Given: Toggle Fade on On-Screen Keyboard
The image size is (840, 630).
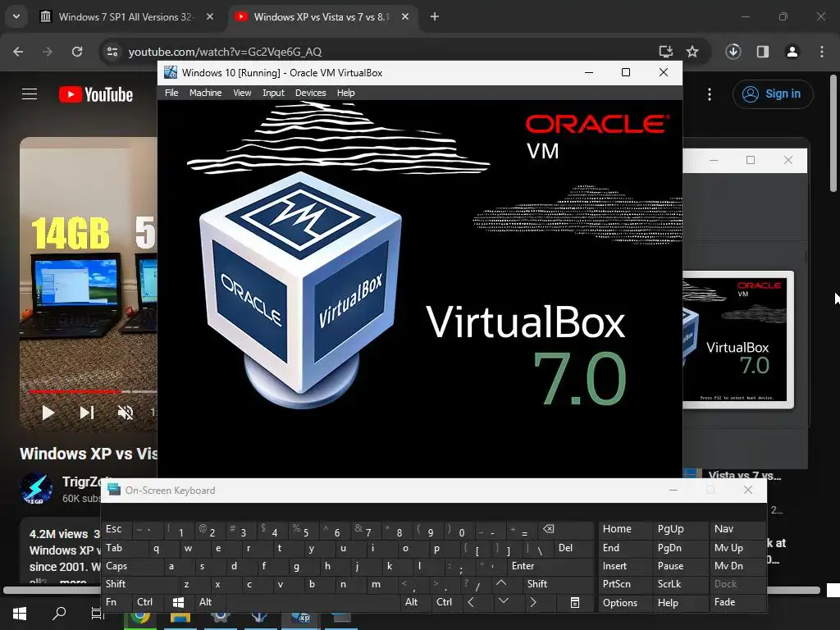Looking at the screenshot, I should coord(736,602).
